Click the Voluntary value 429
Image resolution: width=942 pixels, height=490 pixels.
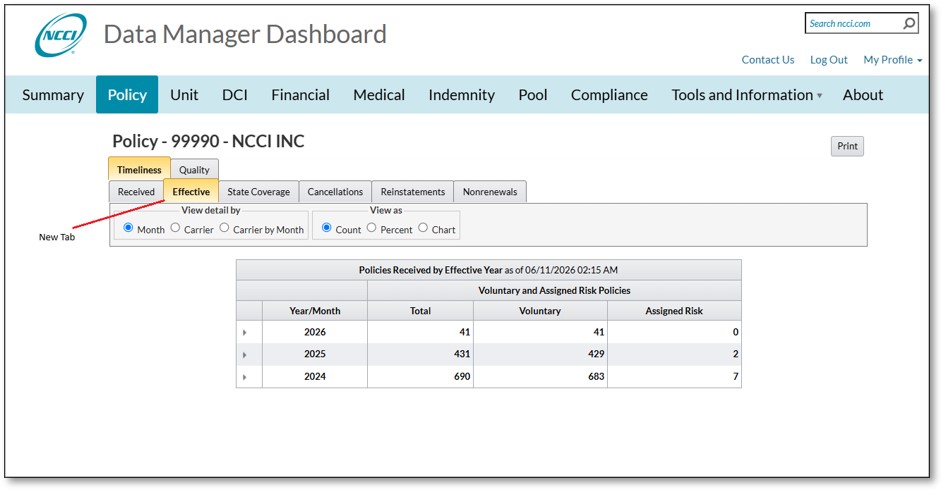tap(596, 354)
